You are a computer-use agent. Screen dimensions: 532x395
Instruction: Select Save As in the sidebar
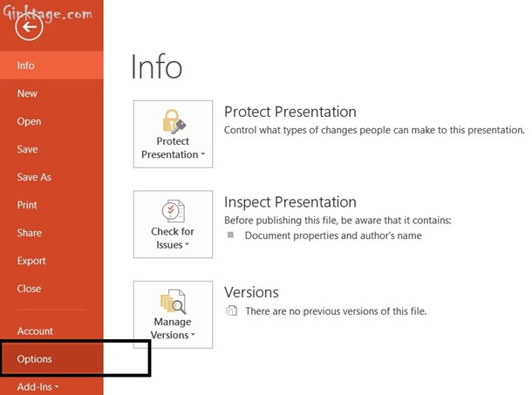(x=51, y=177)
